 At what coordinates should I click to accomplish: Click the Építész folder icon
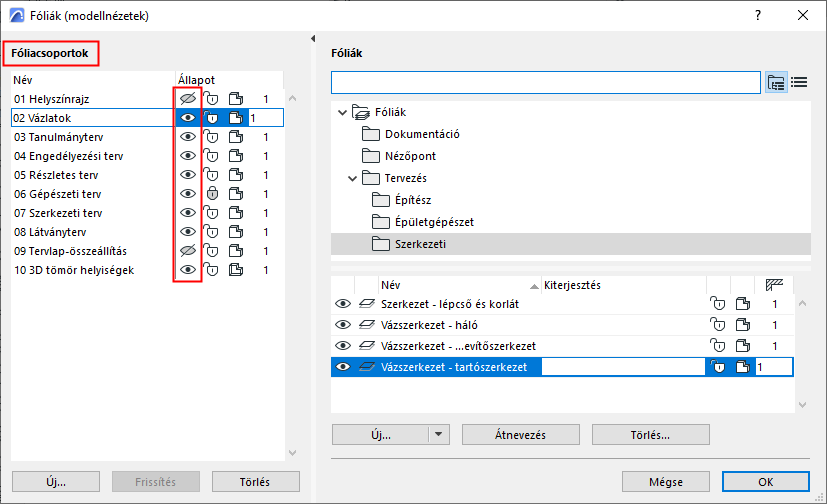[380, 200]
